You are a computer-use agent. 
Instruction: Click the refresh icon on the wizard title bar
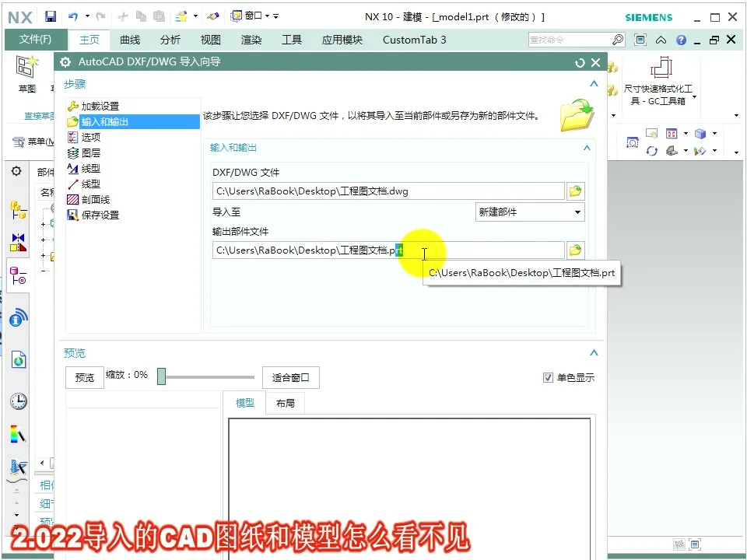click(578, 61)
